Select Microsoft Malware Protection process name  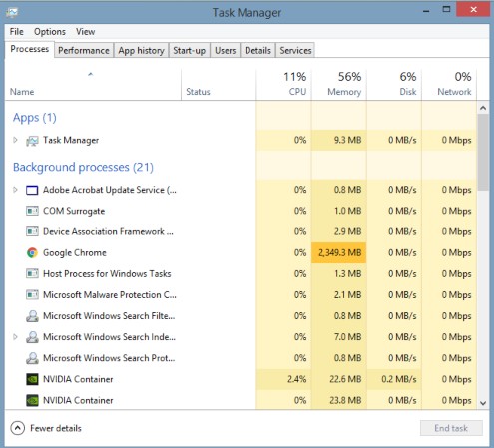point(110,295)
